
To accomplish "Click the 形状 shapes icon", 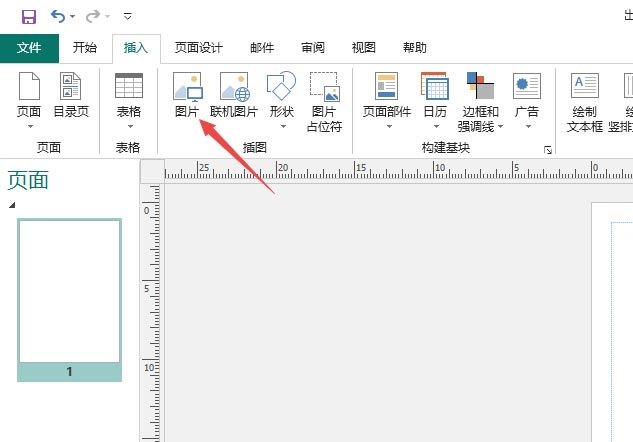I will tap(281, 86).
